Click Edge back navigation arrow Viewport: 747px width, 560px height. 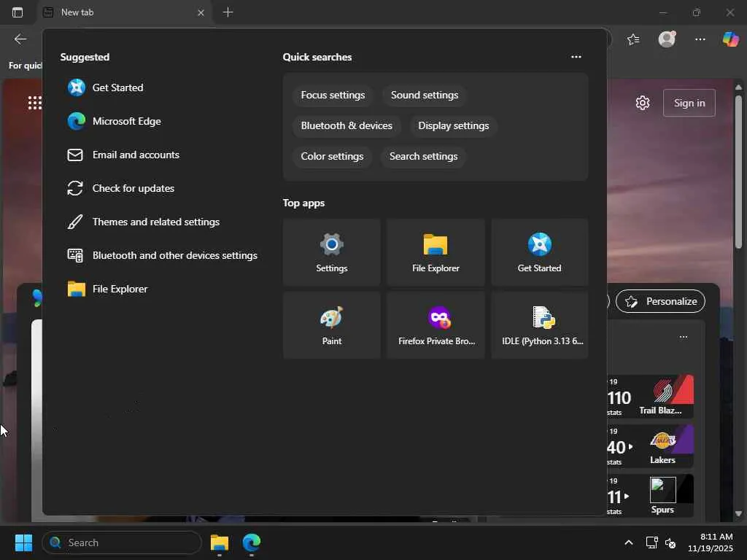click(20, 39)
